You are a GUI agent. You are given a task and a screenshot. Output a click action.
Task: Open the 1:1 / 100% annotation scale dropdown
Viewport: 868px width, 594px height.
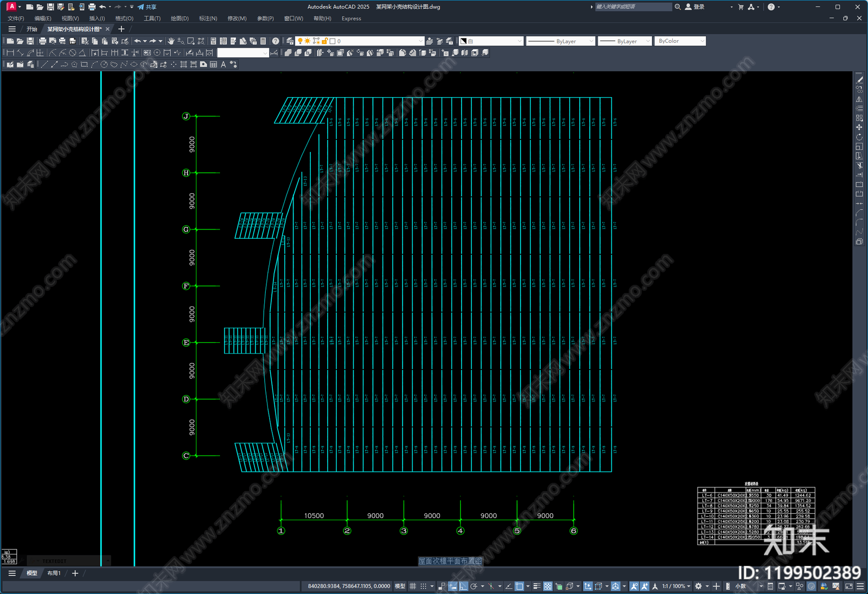(676, 586)
